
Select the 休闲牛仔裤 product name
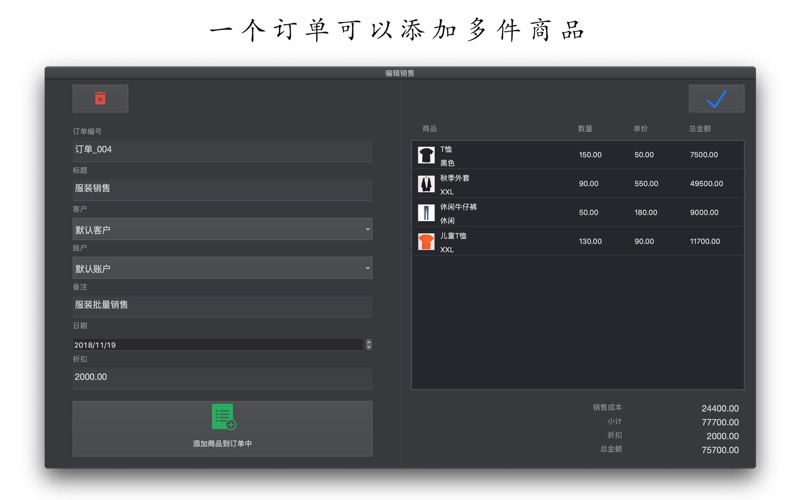(458, 207)
